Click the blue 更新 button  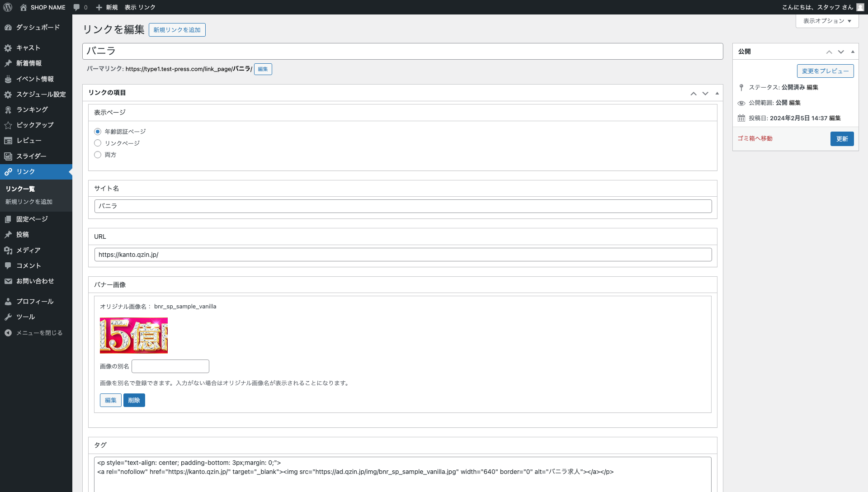tap(842, 139)
